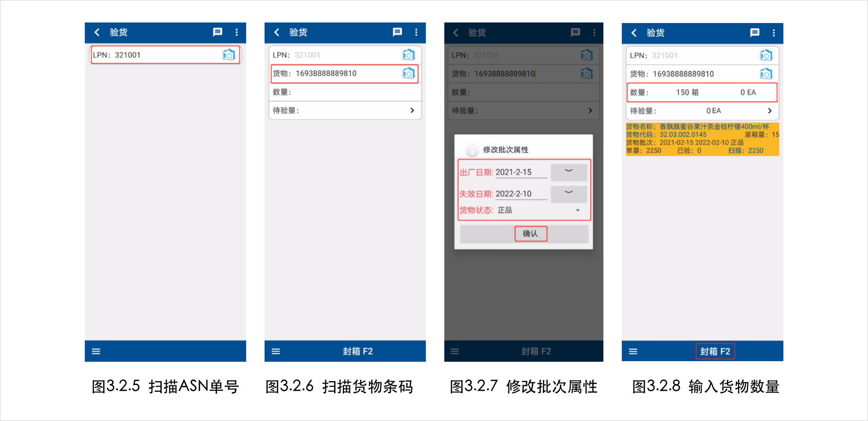Tap LPN row camera icon in 图3.2.8
Image resolution: width=868 pixels, height=421 pixels.
pos(766,55)
